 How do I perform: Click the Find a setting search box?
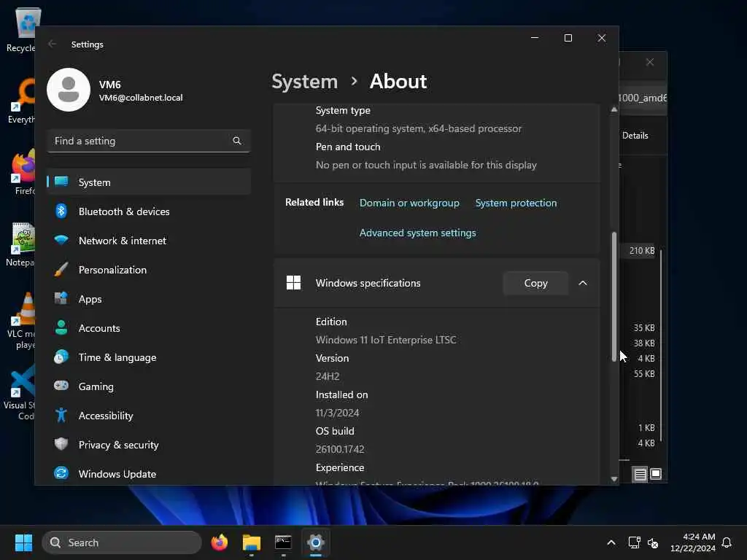click(x=149, y=141)
